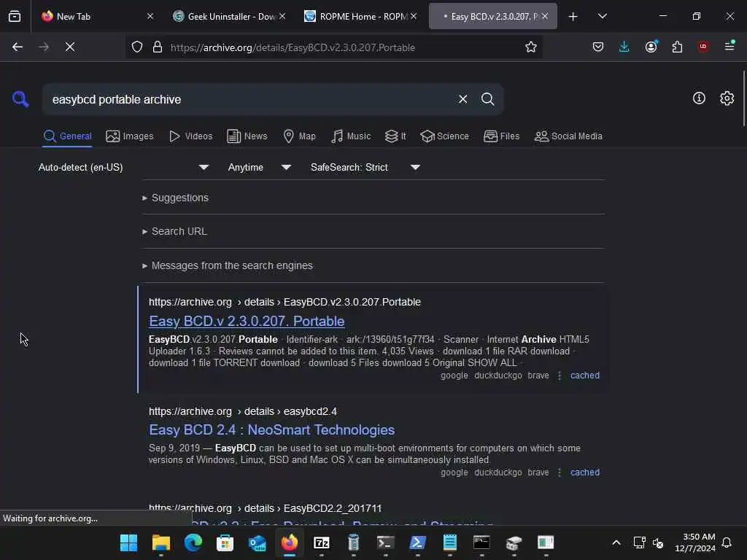Switch to Geek Uninstaller tab
747x560 pixels.
pos(224,16)
